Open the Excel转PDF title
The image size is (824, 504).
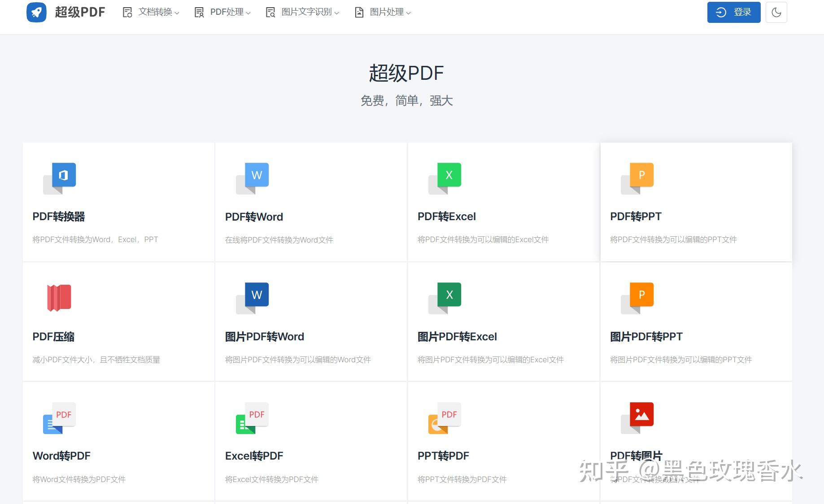click(x=254, y=456)
